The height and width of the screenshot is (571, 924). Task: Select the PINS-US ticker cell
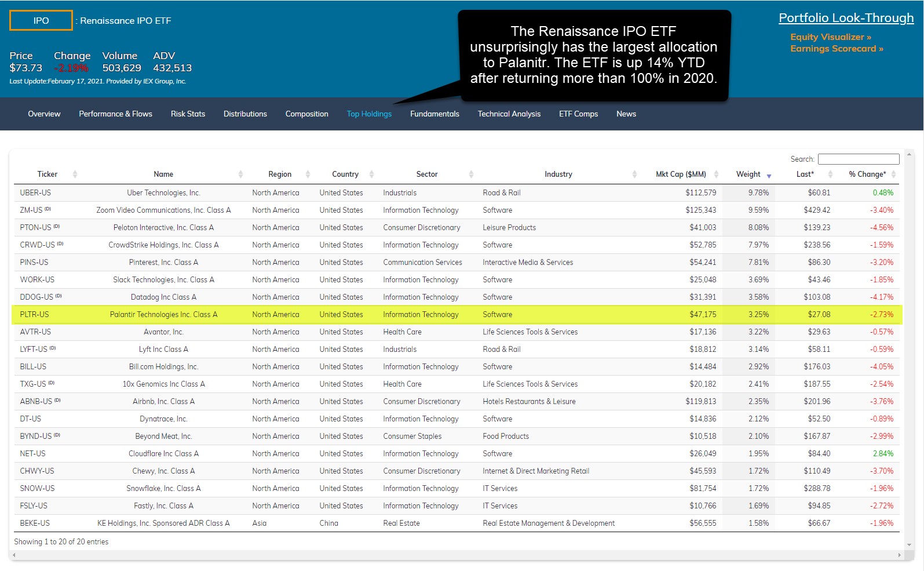[34, 263]
